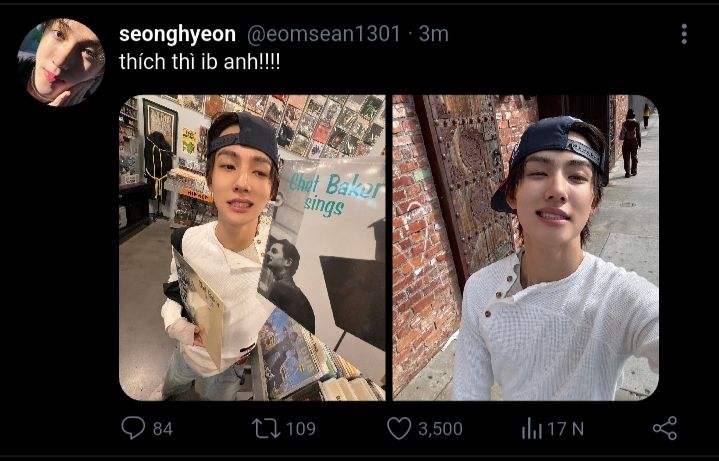Click the 3m timestamp of the tweet
The image size is (719, 461).
pyautogui.click(x=433, y=34)
